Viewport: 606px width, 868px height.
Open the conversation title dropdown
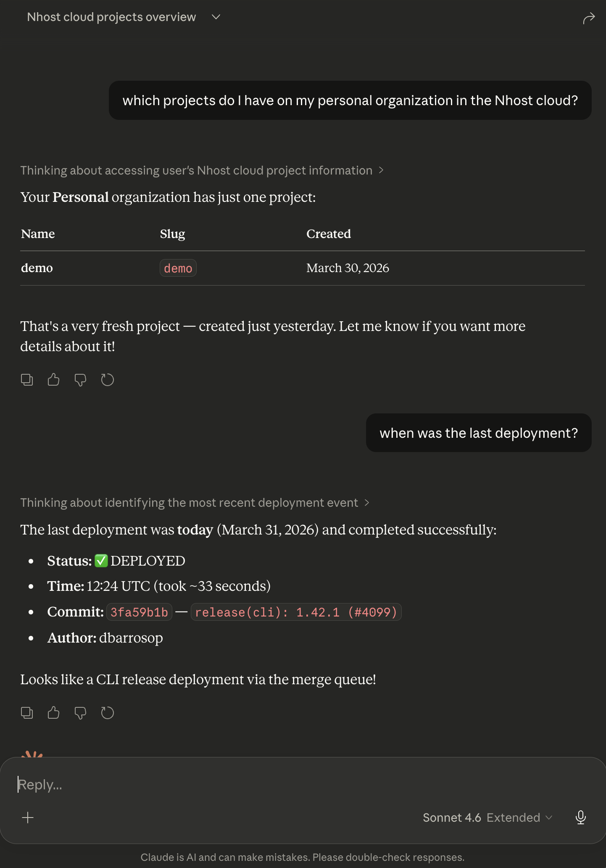215,17
